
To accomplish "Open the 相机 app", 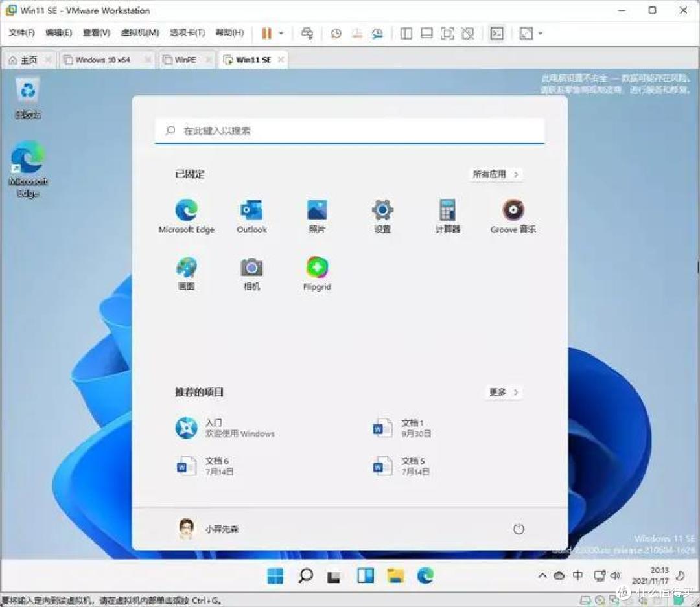I will pos(251,273).
